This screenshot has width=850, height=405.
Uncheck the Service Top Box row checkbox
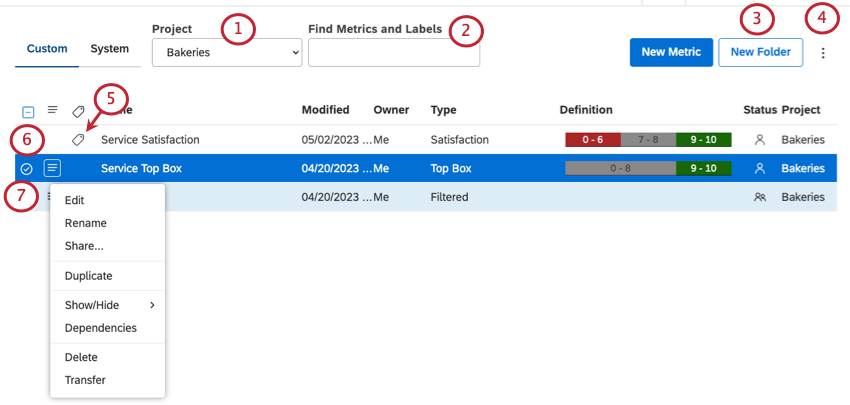(27, 169)
